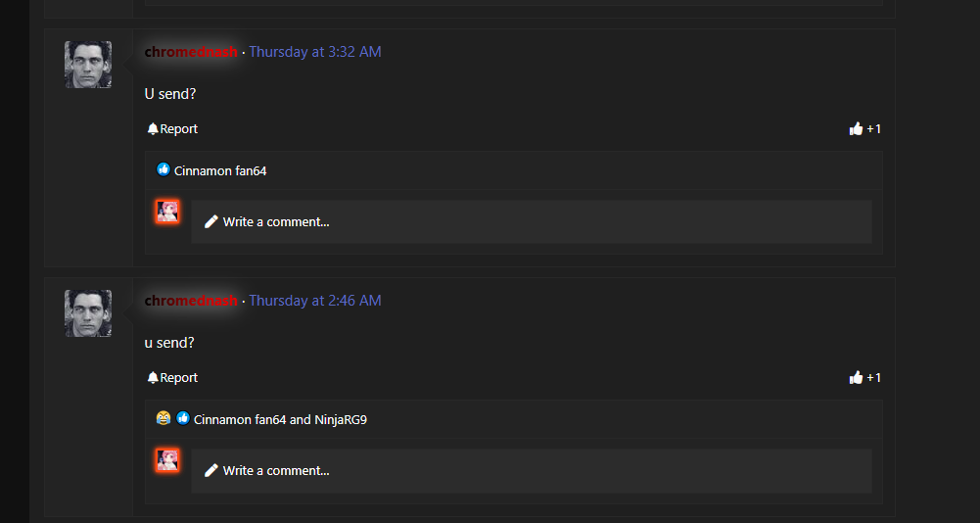This screenshot has height=523, width=980.
Task: Click the bell Report icon on the 'U send?' post
Action: pos(153,129)
